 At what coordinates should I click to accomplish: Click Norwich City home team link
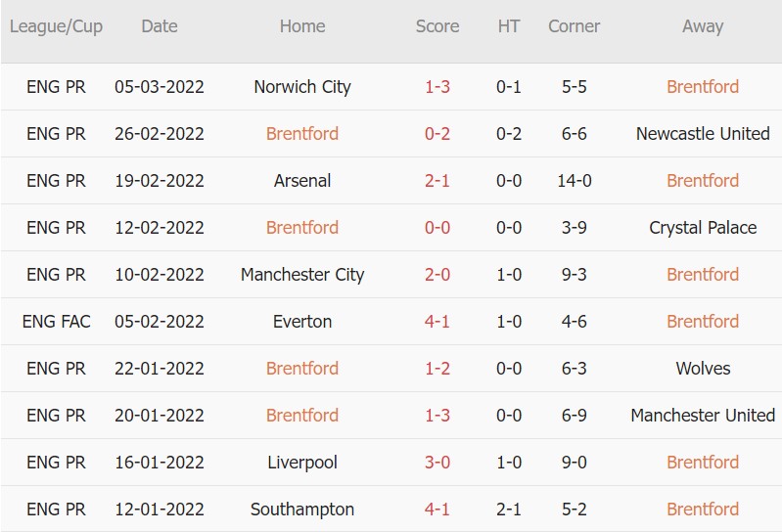pyautogui.click(x=301, y=87)
